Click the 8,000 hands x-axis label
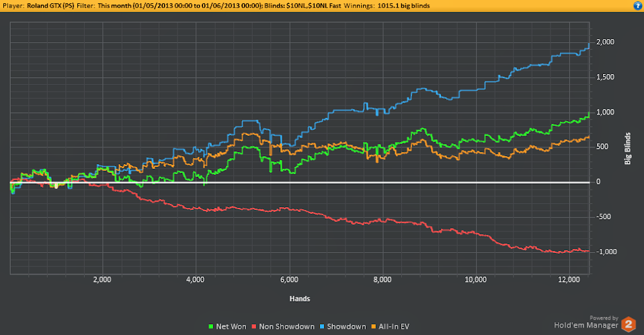Viewport: 644px width, 335px height. pos(383,280)
